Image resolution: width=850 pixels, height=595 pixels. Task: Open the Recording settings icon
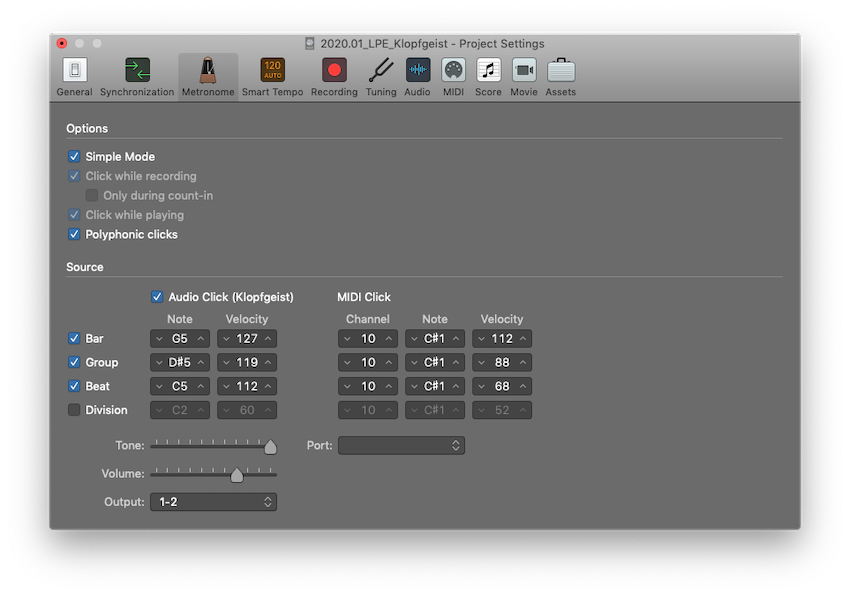pyautogui.click(x=334, y=70)
